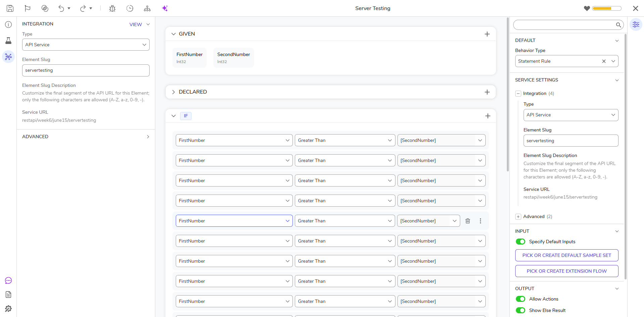The width and height of the screenshot is (644, 317).
Task: Add a new condition to IF section
Action: pyautogui.click(x=488, y=116)
